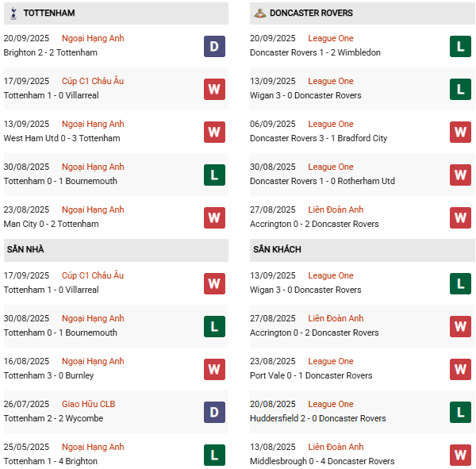Click W badge for Doncaster Rovers 3-1 Bradford City
Viewport: 476px width, 469px height.
tap(461, 132)
